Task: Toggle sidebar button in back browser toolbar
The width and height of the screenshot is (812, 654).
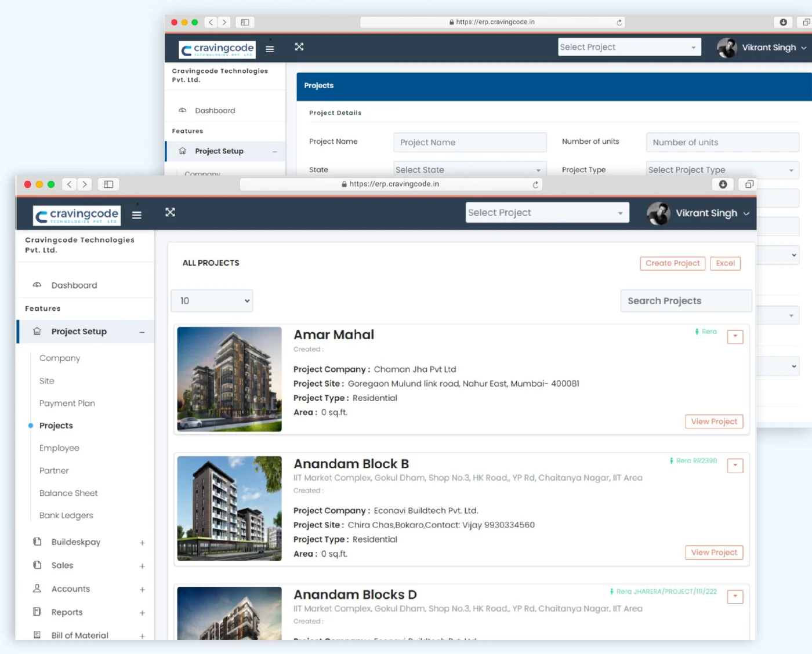Action: [245, 22]
